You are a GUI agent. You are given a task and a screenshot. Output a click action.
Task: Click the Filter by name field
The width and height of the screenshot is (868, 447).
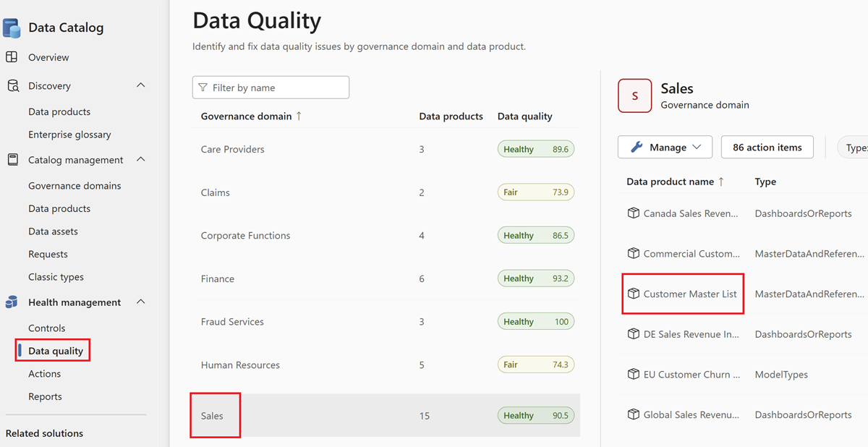[x=271, y=88]
